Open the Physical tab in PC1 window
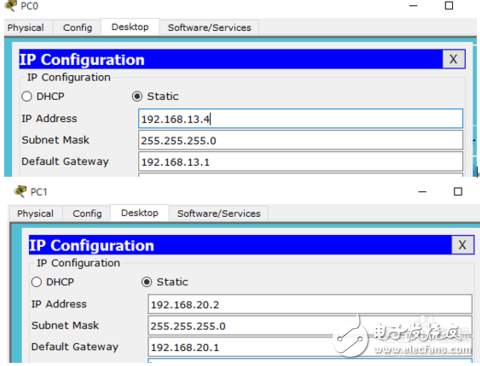Viewport: 480px width, 366px height. tap(35, 213)
